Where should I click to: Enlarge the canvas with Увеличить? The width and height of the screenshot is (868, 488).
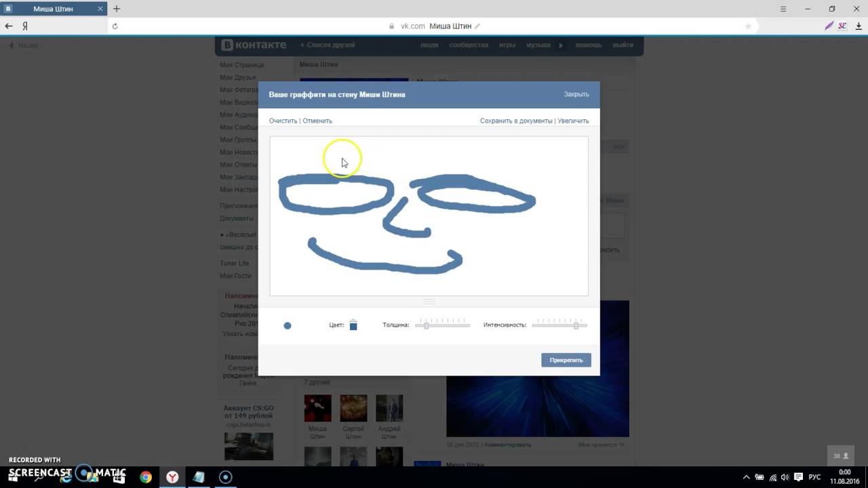pos(574,121)
